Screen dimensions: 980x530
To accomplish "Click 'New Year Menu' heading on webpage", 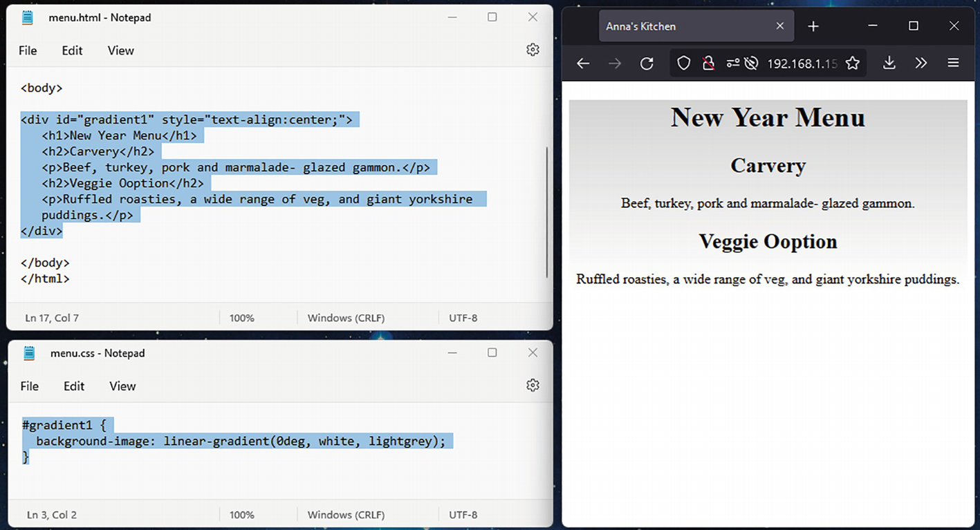I will point(768,117).
